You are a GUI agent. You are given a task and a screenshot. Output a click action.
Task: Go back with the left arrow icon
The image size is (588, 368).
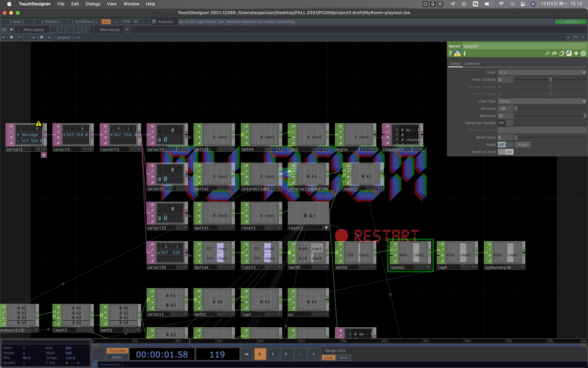(19, 37)
